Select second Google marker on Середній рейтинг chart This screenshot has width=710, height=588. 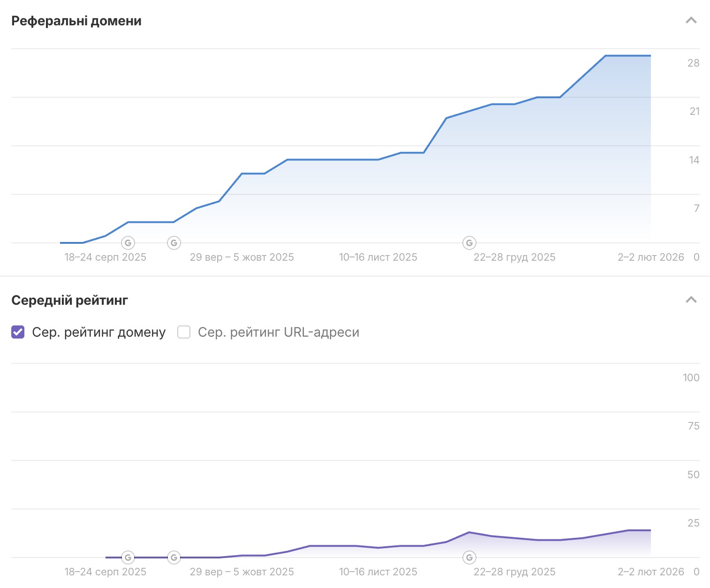point(174,558)
